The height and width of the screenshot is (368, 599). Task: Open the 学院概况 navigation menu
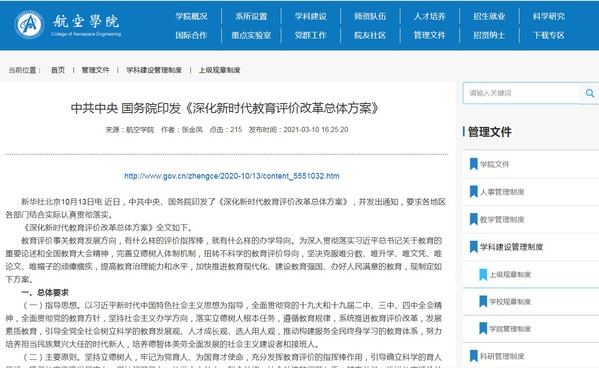click(x=191, y=16)
